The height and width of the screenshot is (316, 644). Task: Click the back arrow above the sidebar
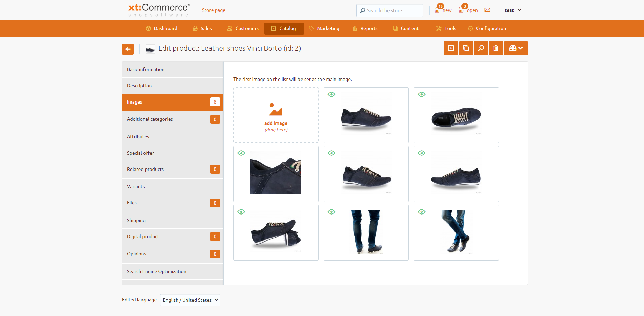point(128,49)
